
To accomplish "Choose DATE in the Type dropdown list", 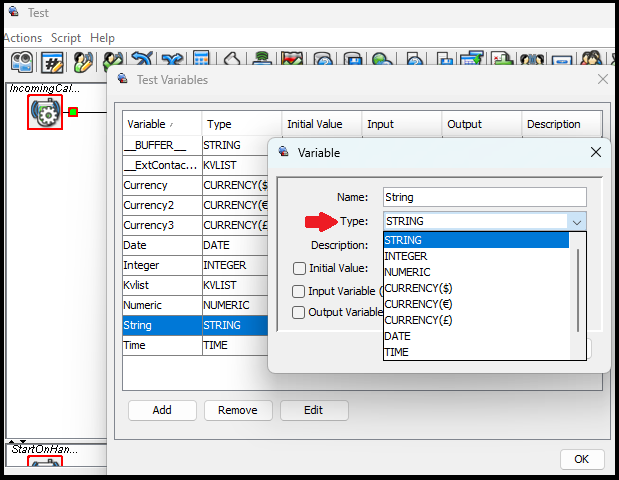I will tap(476, 336).
